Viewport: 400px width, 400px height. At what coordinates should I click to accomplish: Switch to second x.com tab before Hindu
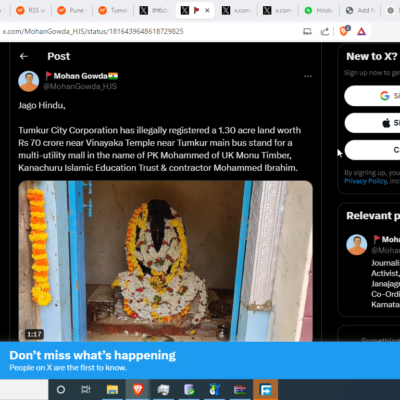(x=278, y=10)
